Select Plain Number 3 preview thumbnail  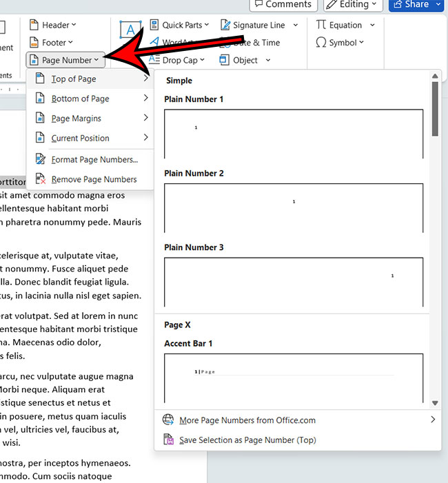294,282
